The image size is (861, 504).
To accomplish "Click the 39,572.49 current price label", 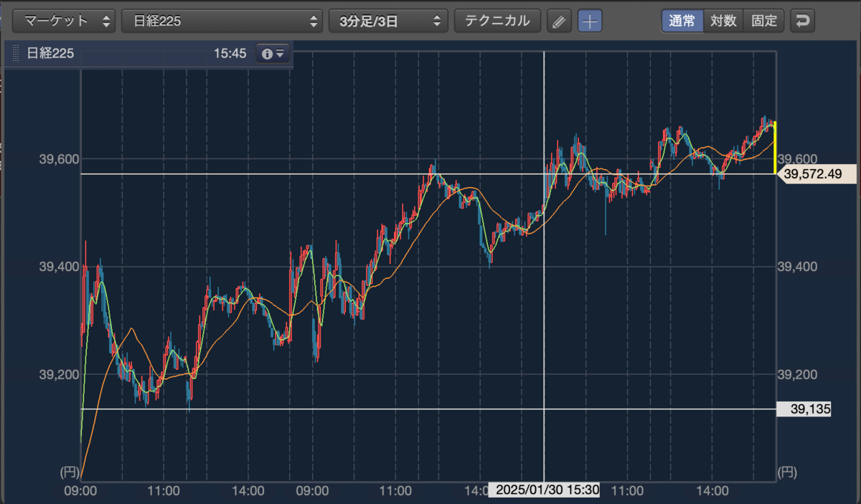I will (x=816, y=173).
